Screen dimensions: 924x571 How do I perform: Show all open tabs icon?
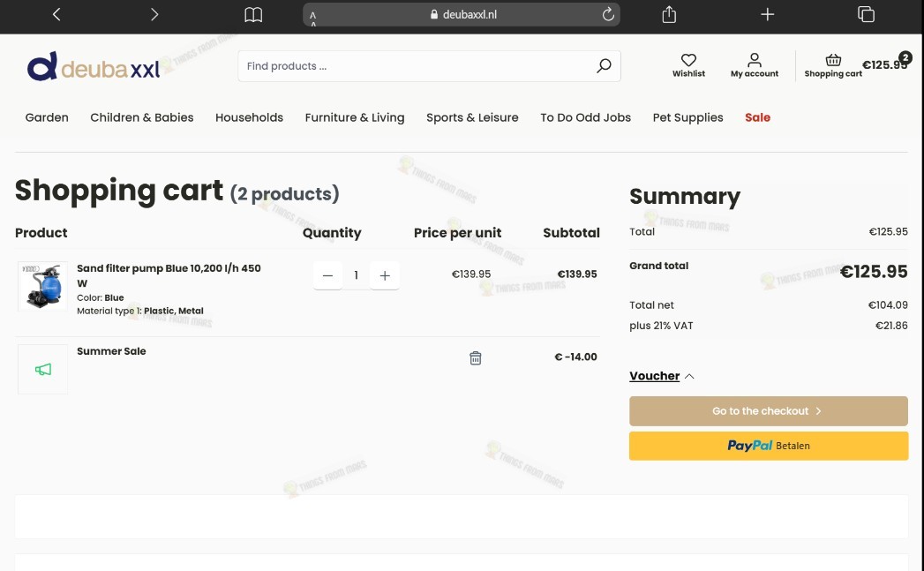(x=866, y=14)
